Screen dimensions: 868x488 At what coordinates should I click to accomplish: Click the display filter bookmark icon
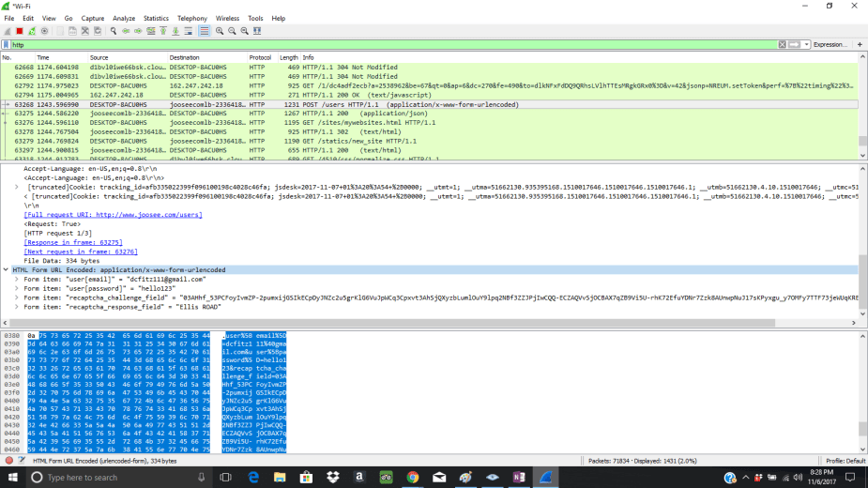tap(7, 44)
